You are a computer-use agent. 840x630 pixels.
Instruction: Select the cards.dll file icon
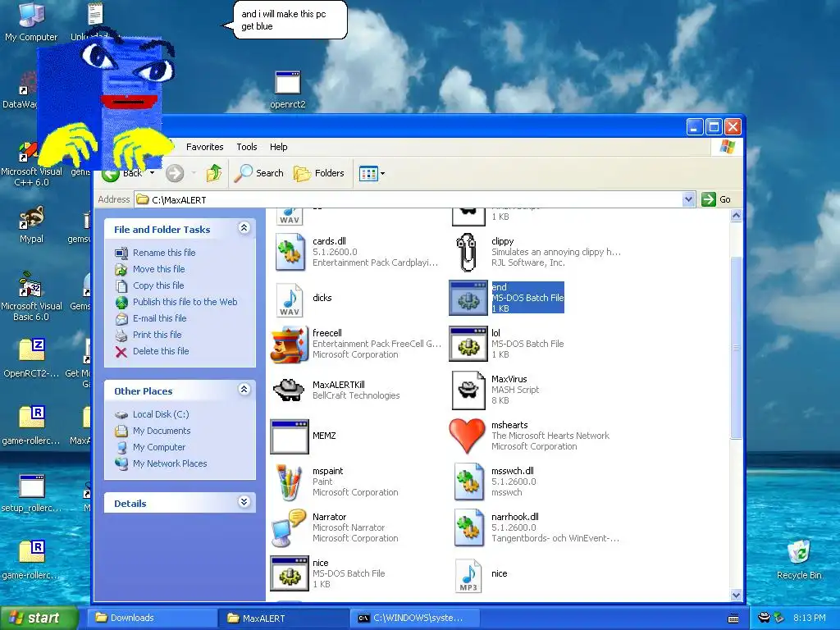[x=290, y=252]
